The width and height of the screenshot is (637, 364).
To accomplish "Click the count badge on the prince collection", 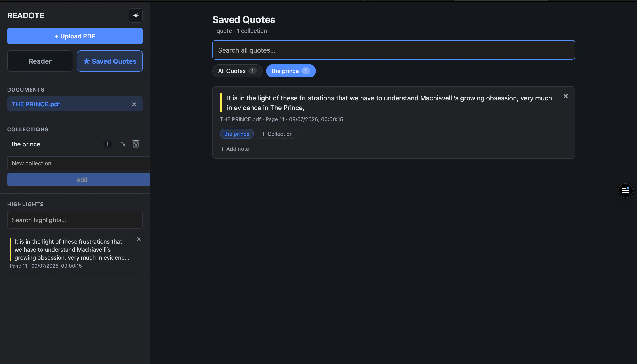I will (107, 144).
